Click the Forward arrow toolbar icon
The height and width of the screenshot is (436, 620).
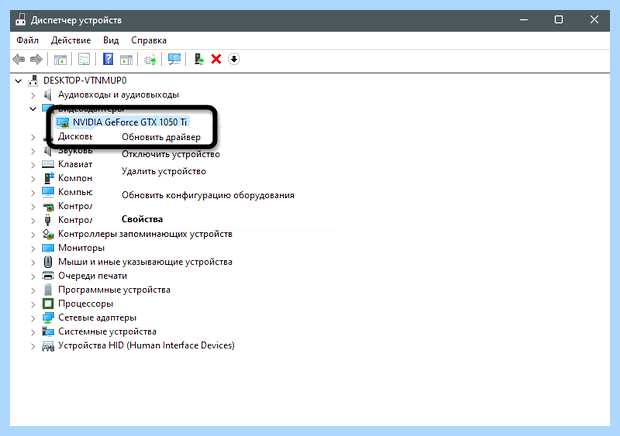pyautogui.click(x=36, y=60)
